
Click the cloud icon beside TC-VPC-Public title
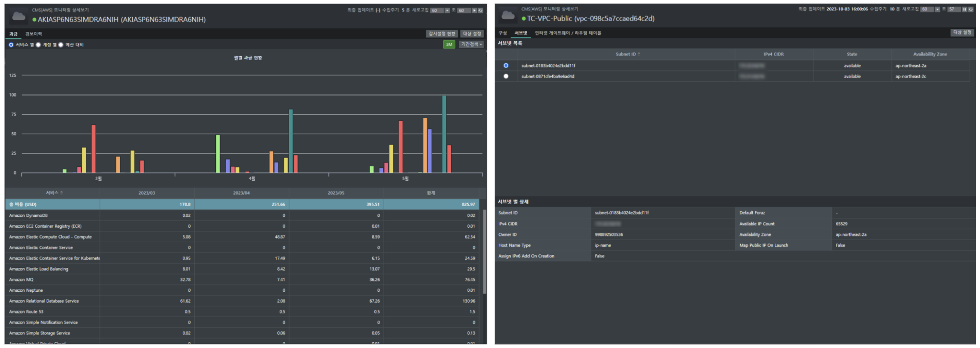(508, 16)
